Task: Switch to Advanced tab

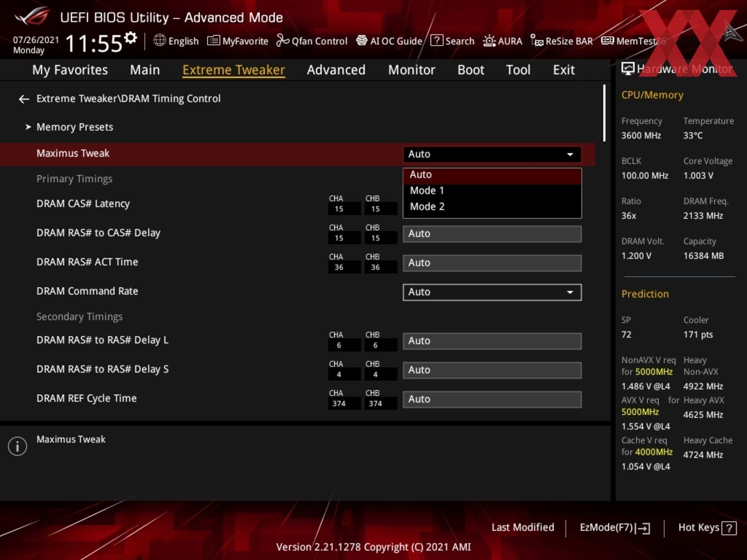Action: pyautogui.click(x=336, y=70)
